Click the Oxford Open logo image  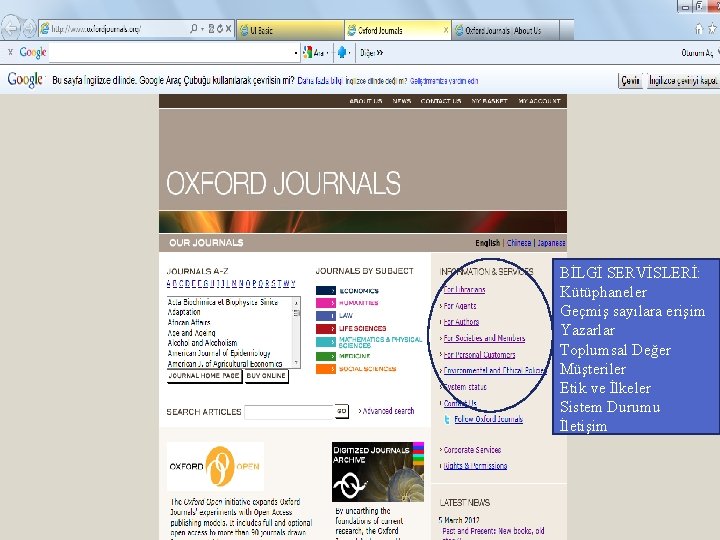pos(215,467)
